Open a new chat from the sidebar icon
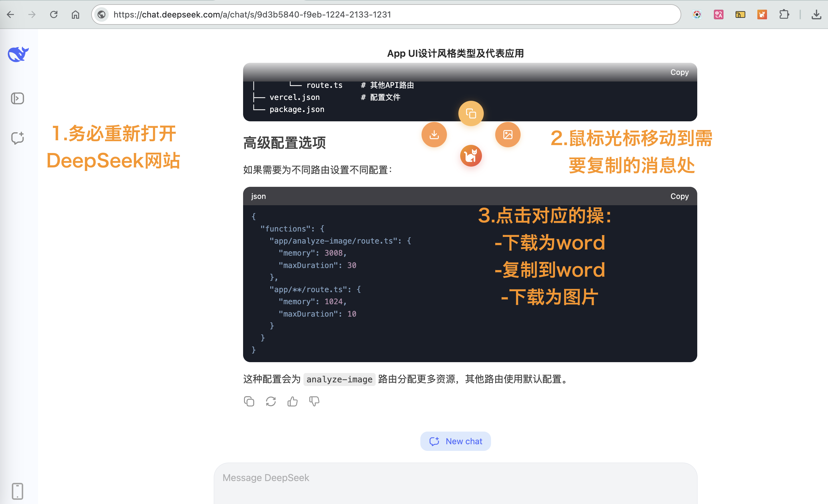The width and height of the screenshot is (828, 504). [18, 138]
